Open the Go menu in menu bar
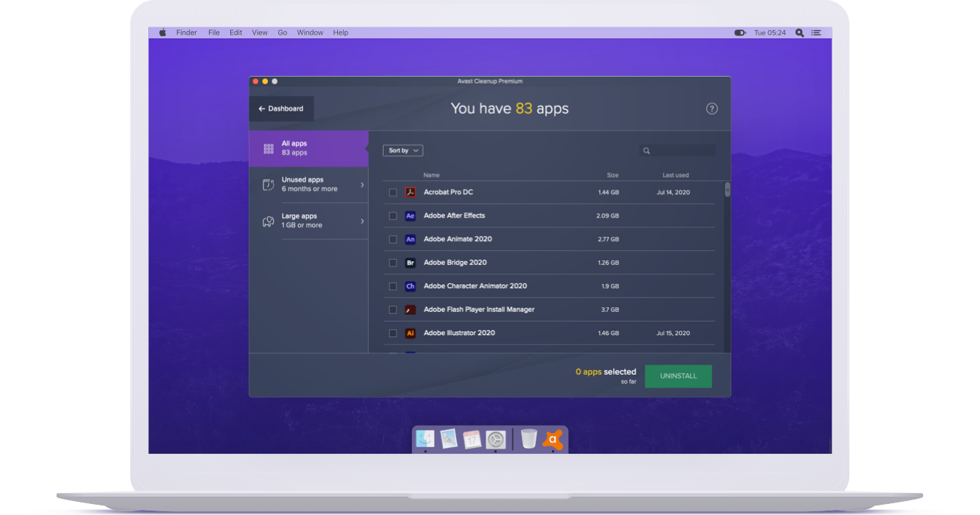The image size is (980, 515). [x=282, y=32]
